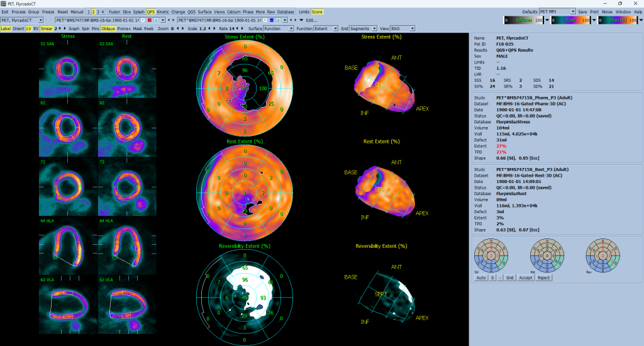Open the Polar color scale arrow menu
Screen dimensions: 644x346
[x=594, y=20]
